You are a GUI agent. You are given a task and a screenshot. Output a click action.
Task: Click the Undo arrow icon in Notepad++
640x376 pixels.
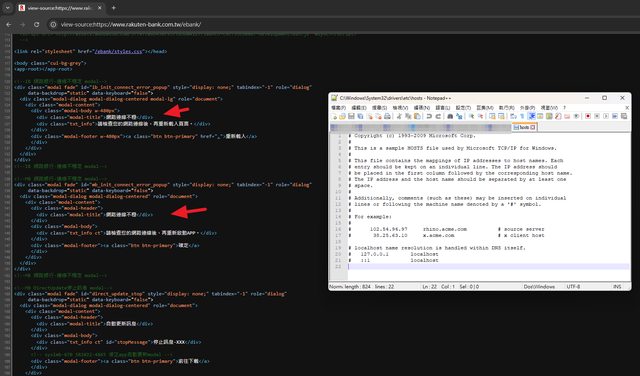(429, 116)
